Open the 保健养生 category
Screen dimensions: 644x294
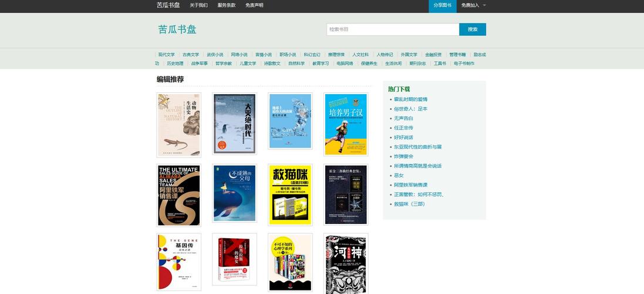tap(369, 64)
